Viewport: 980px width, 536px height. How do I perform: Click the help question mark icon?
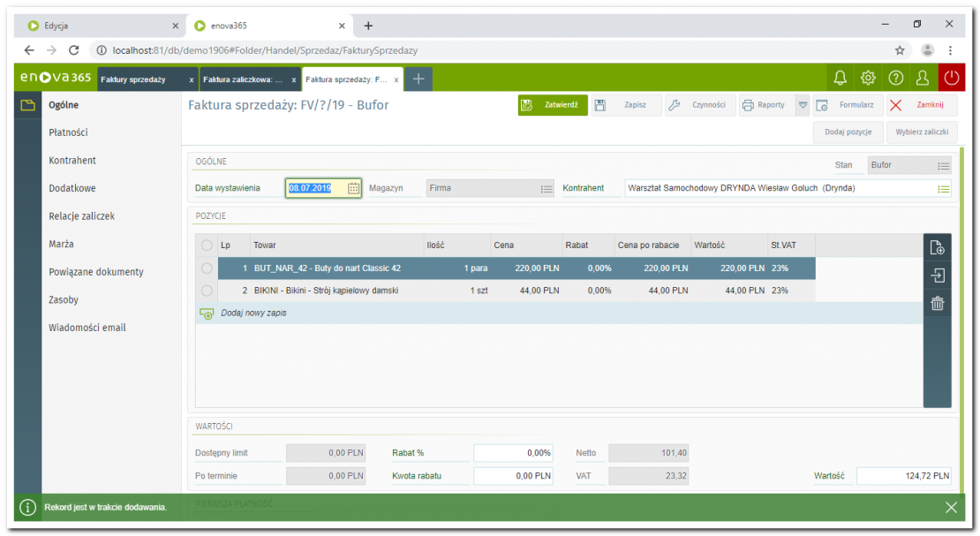tap(895, 79)
